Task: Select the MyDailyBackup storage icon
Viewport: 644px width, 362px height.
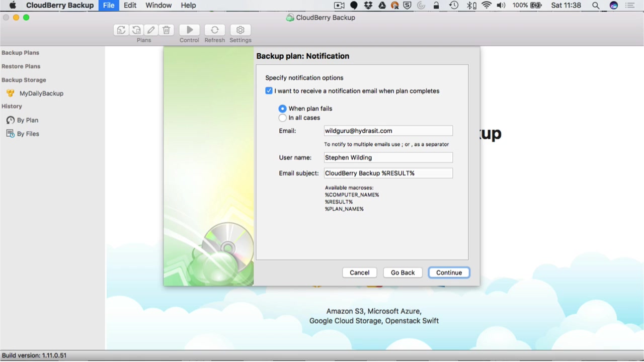Action: coord(10,93)
